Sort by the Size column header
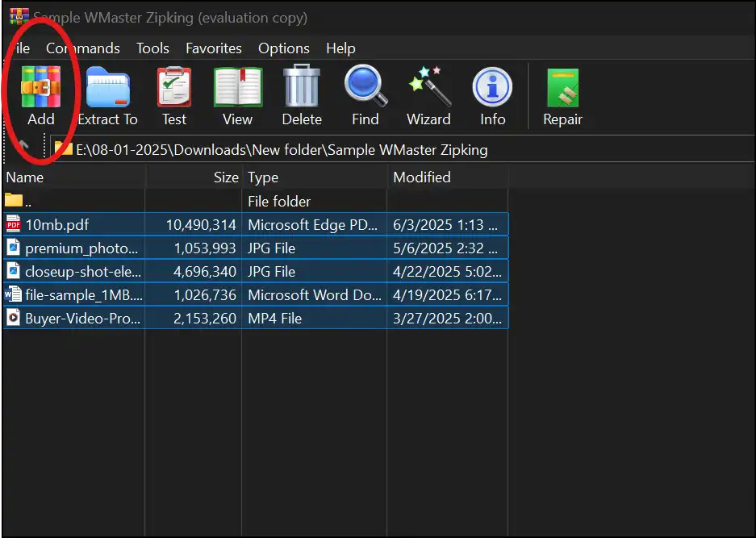This screenshot has height=538, width=756. click(x=194, y=177)
